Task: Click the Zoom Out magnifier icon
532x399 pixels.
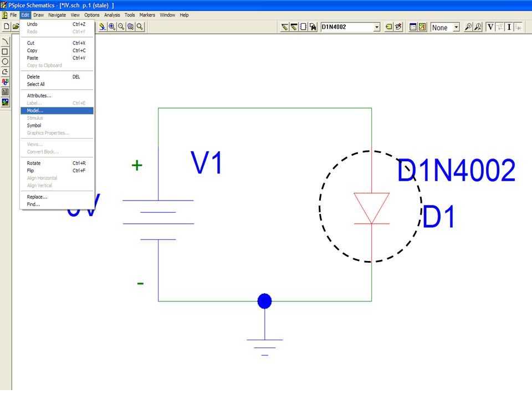Action: [x=121, y=27]
